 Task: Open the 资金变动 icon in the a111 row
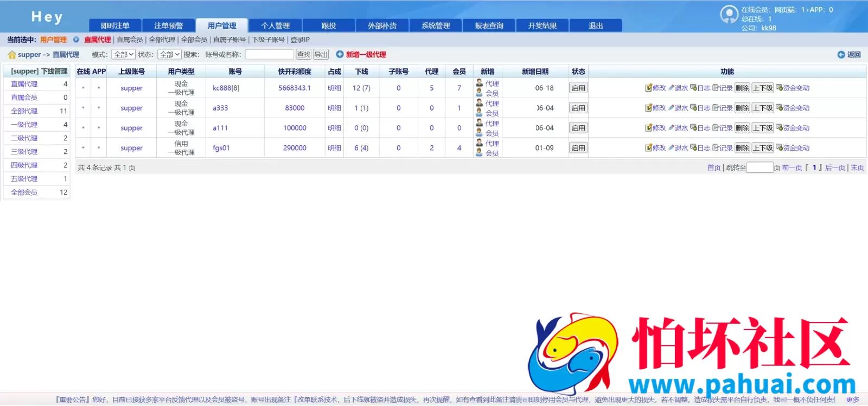(779, 128)
